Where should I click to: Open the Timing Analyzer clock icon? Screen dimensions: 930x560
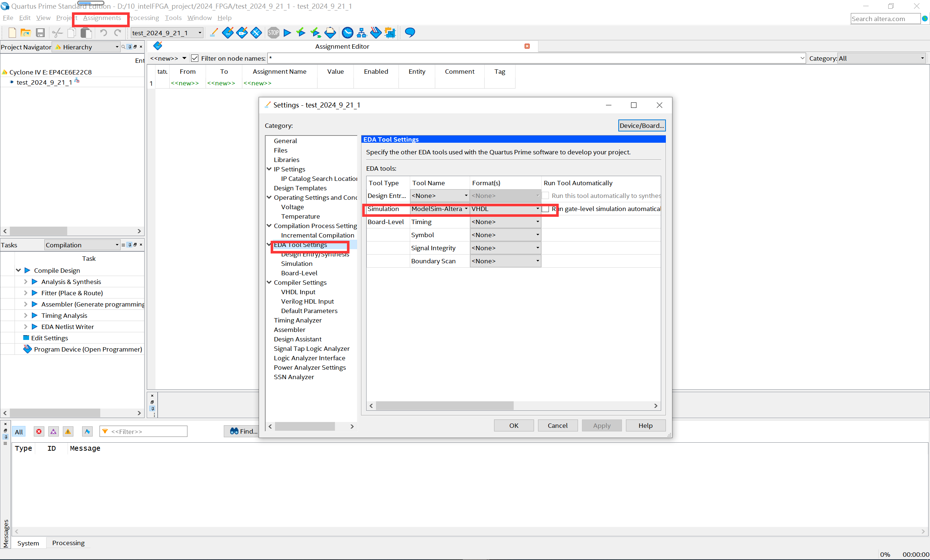347,33
